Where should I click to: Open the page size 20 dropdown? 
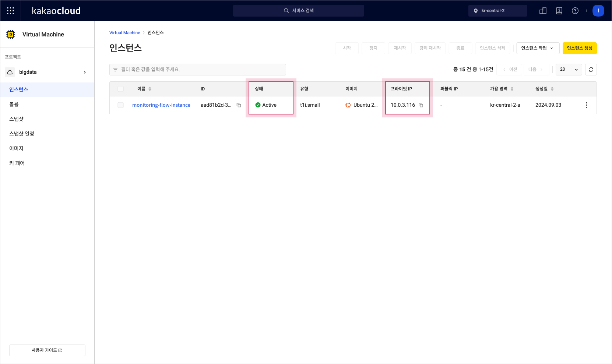pyautogui.click(x=569, y=69)
